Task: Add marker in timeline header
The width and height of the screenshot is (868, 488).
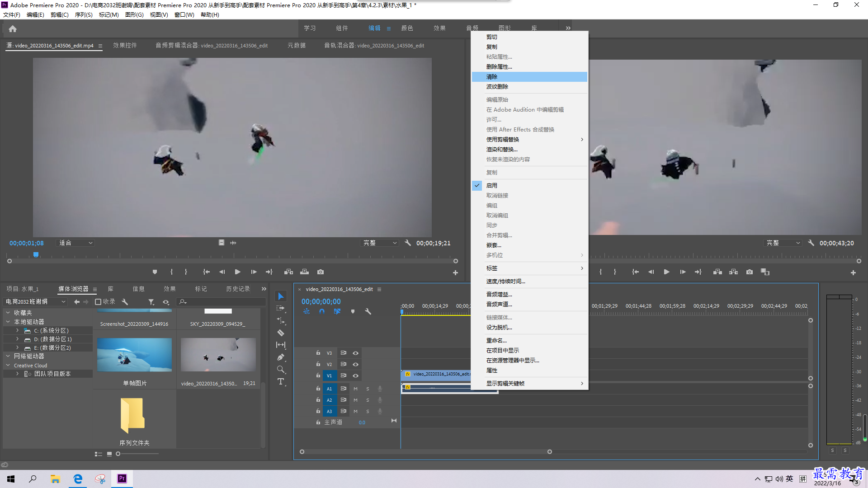Action: [353, 311]
